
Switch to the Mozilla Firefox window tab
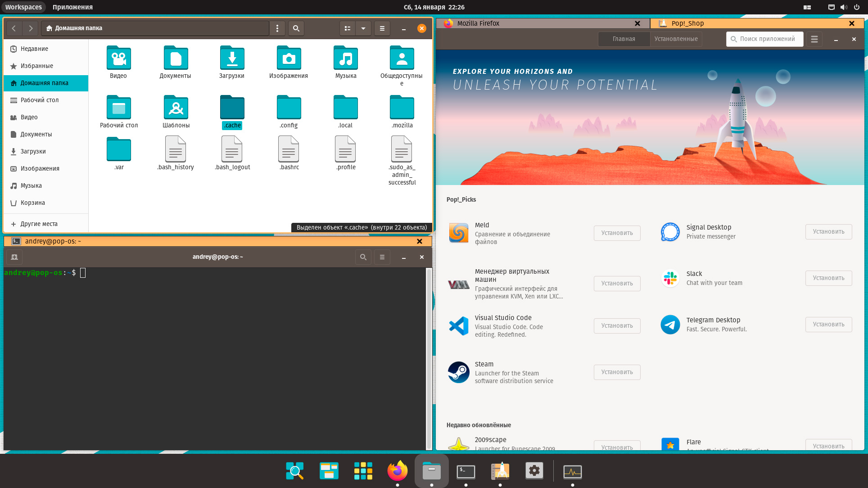(478, 23)
